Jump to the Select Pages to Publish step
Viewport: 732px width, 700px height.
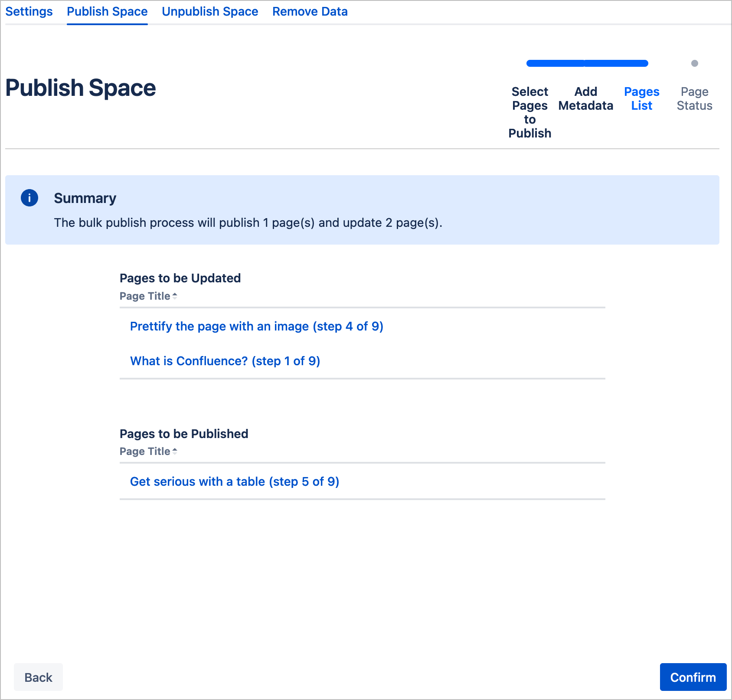[529, 112]
